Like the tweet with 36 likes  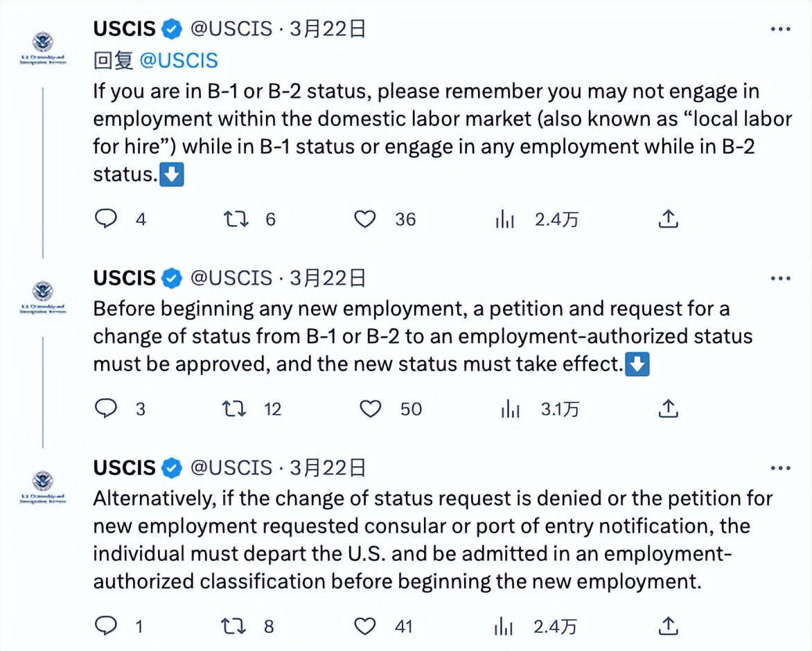(364, 220)
